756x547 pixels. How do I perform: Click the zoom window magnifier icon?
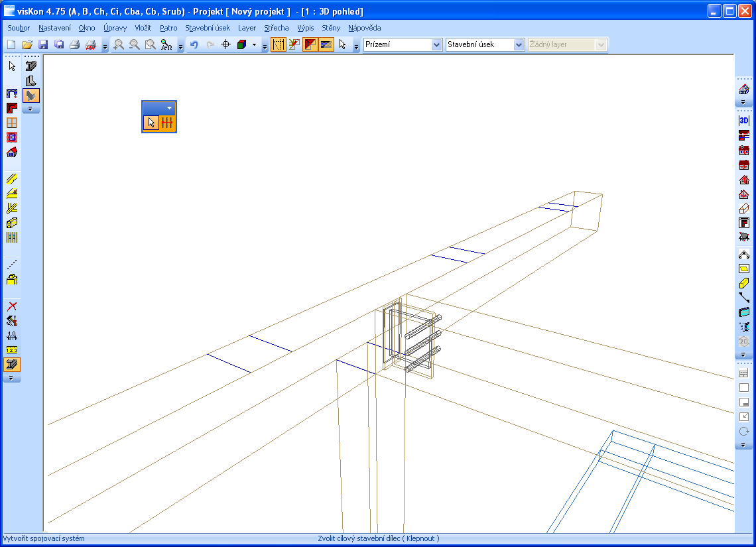coord(151,45)
